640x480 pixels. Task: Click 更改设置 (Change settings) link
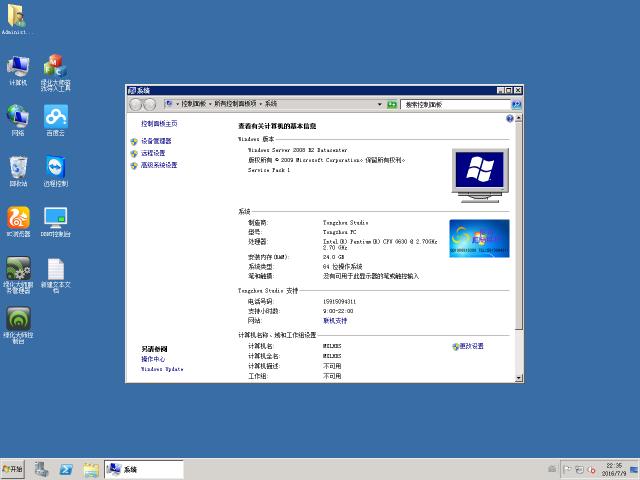(x=471, y=346)
